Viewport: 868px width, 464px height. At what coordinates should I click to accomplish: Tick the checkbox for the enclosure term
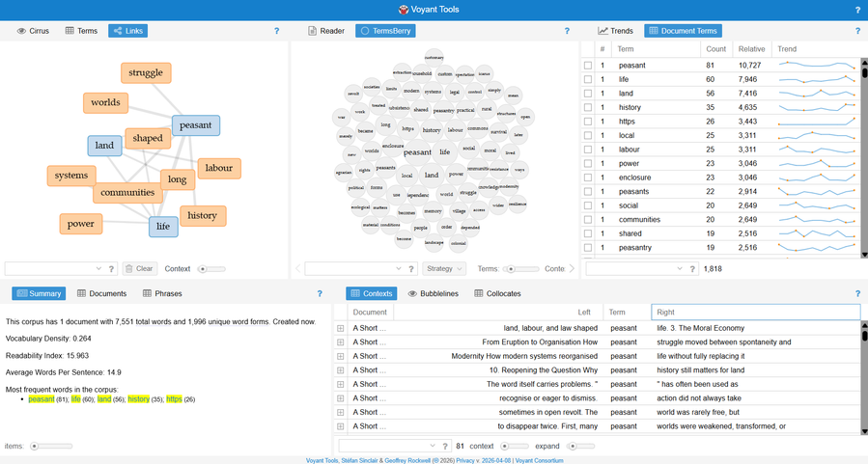pos(588,177)
